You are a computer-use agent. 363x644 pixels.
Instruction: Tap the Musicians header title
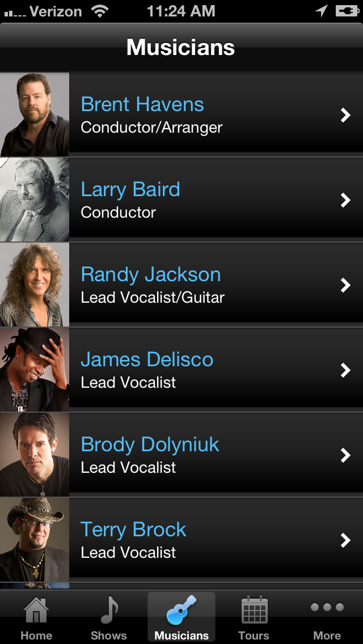click(181, 47)
